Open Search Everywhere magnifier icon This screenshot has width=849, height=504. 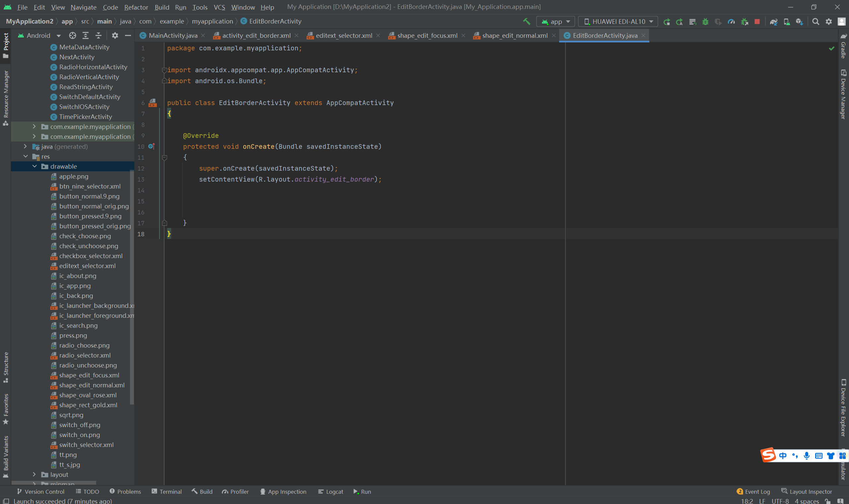pyautogui.click(x=816, y=22)
